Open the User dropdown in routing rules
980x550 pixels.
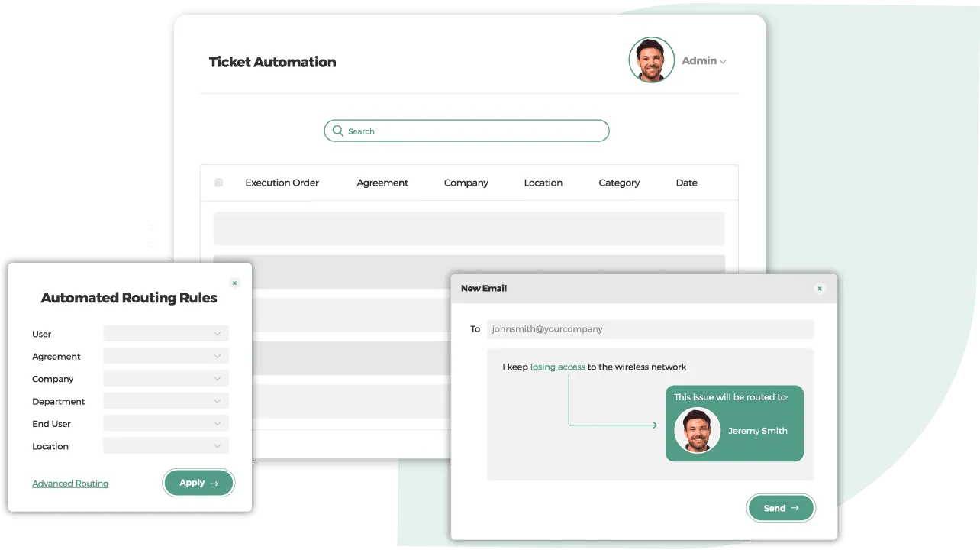click(x=166, y=334)
